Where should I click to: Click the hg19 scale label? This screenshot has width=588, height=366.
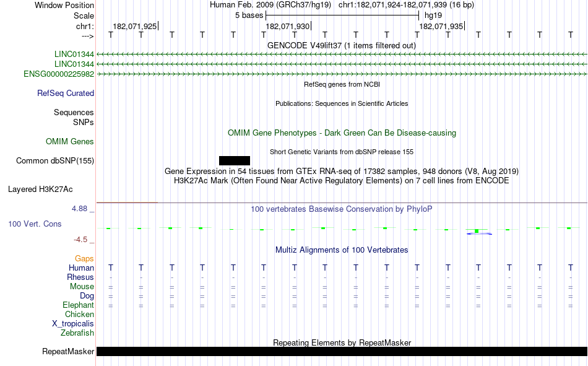(433, 15)
